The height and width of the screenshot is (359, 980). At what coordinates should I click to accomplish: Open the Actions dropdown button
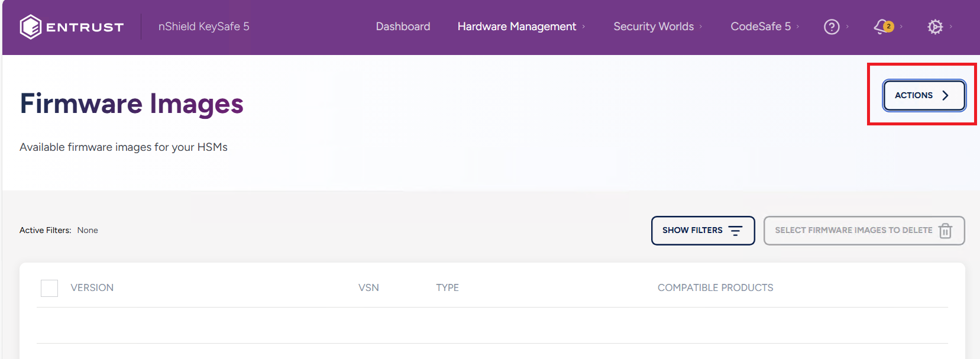(924, 95)
